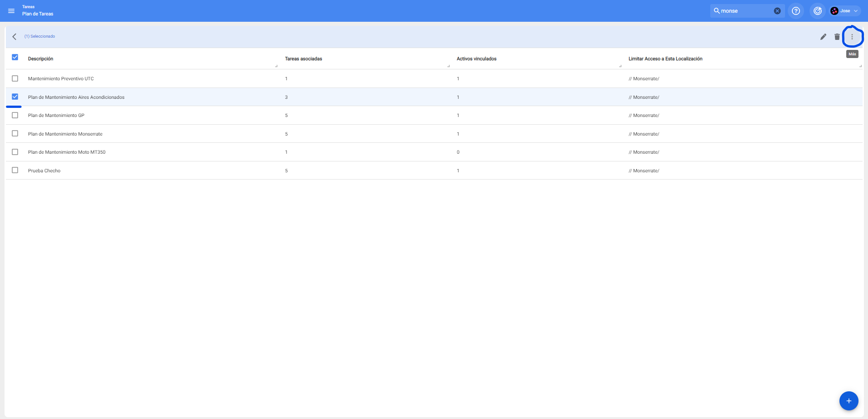Edit the selected plan with pencil icon
The image size is (868, 419).
click(x=823, y=37)
